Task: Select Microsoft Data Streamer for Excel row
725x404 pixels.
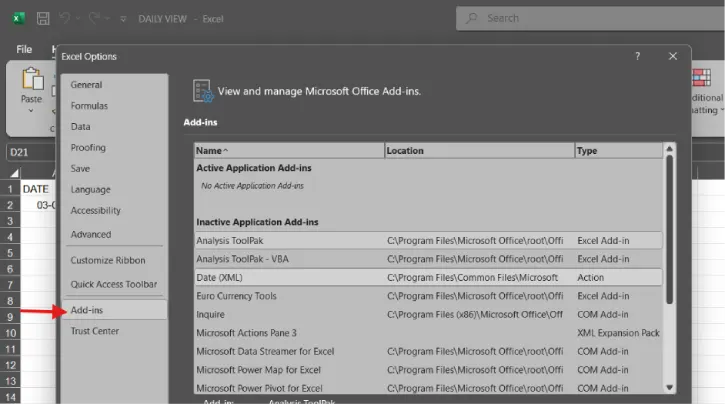Action: pyautogui.click(x=428, y=352)
